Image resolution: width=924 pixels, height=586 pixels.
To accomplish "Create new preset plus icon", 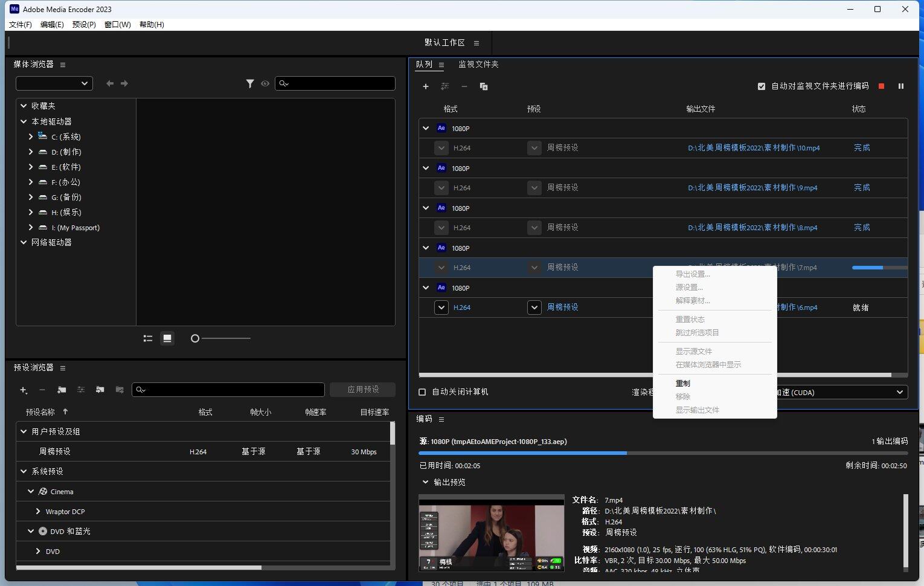I will pos(24,390).
